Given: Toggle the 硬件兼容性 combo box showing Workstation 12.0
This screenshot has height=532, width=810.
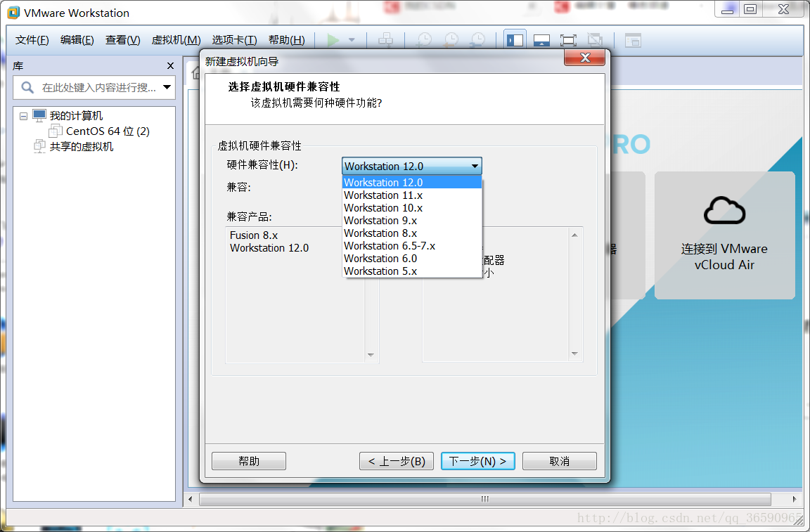Looking at the screenshot, I should click(412, 167).
